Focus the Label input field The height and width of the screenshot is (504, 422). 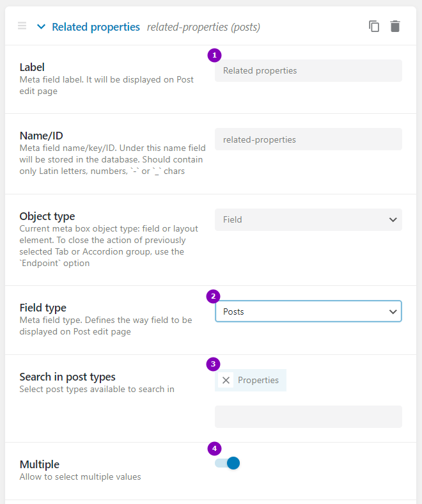pos(308,70)
